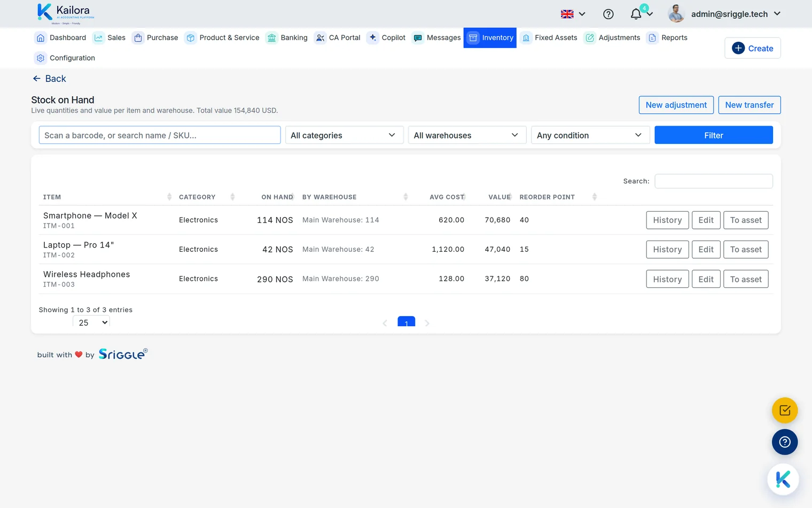This screenshot has height=508, width=812.
Task: View History for Smartphone — Model X
Action: (667, 220)
